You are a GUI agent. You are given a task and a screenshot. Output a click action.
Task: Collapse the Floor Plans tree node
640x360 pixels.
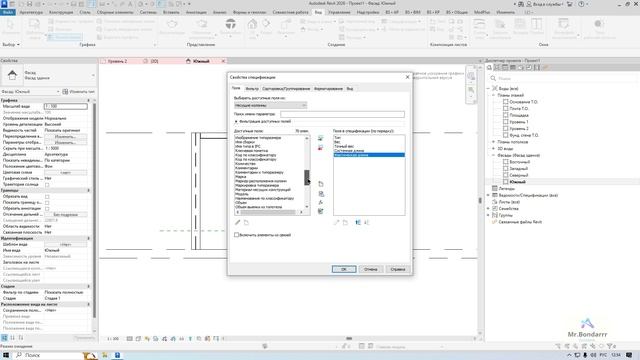pos(493,95)
